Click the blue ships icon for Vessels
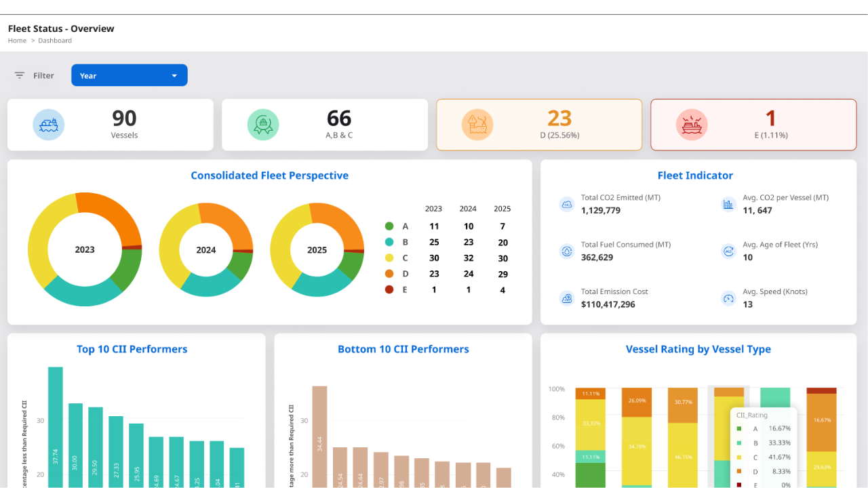The image size is (868, 488). 49,125
